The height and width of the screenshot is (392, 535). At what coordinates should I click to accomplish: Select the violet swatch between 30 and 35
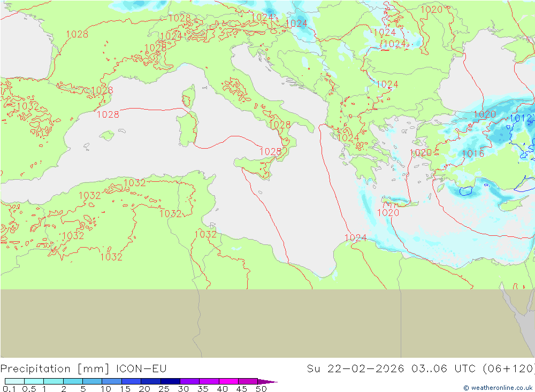point(189,381)
